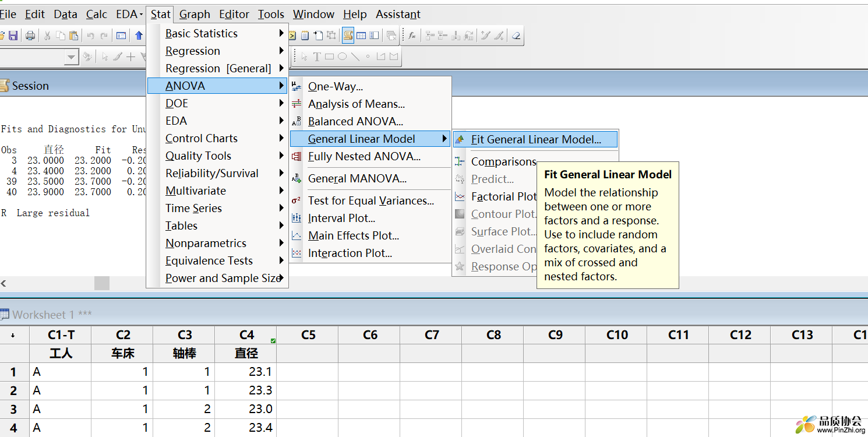Expand the Multivariate submenu

(x=217, y=191)
